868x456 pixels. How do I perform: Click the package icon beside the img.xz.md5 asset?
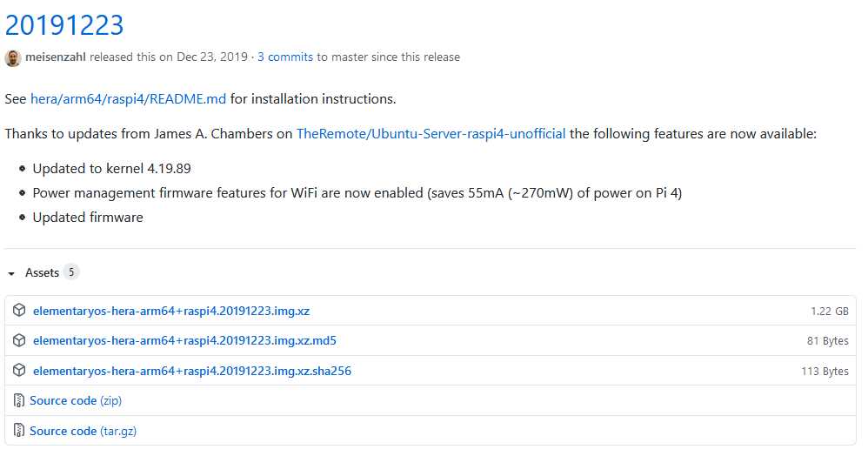(19, 340)
